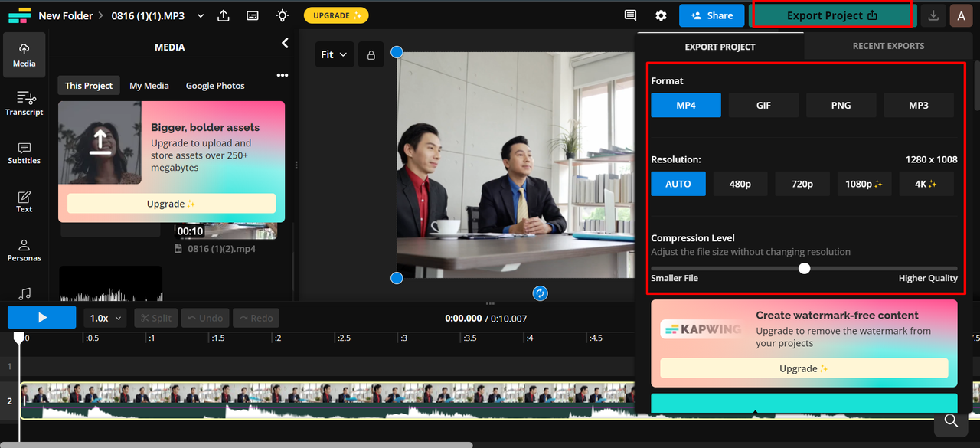Click the subtitles caption icon in header

click(x=253, y=15)
